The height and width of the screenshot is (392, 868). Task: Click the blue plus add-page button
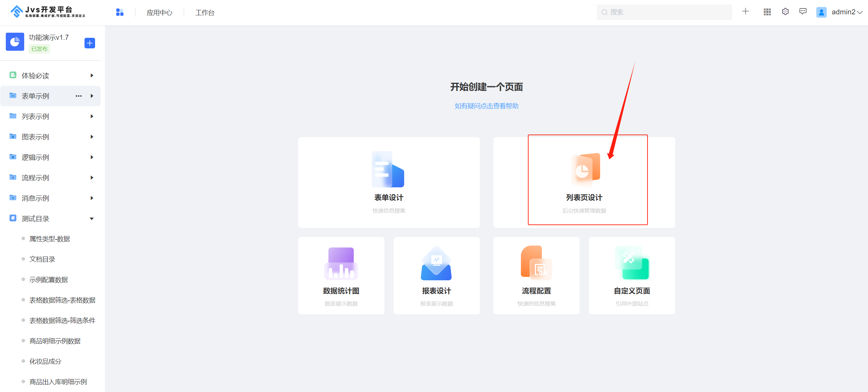[90, 43]
